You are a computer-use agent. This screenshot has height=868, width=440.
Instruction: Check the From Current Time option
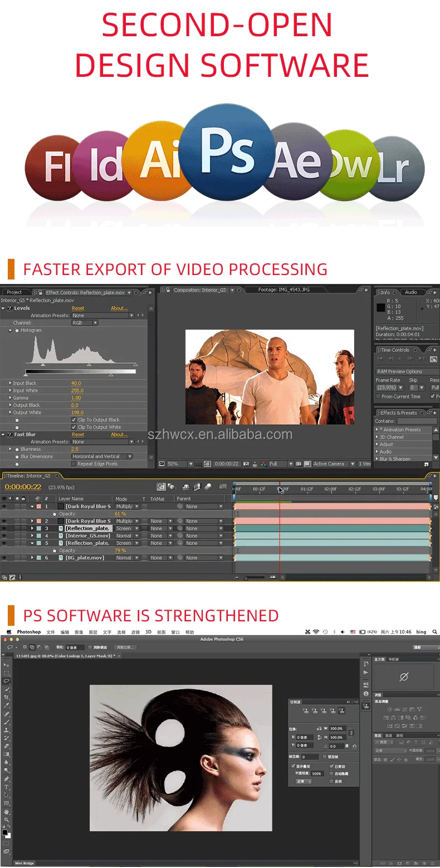coord(378,396)
